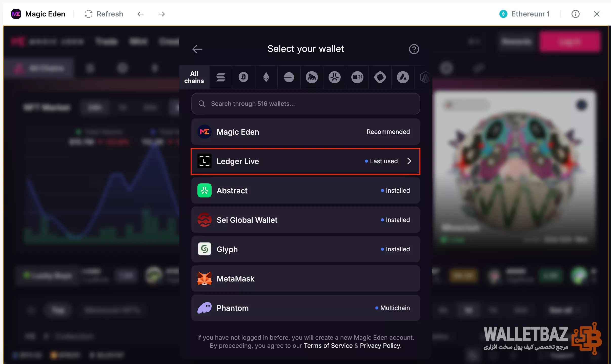This screenshot has height=364, width=611.
Task: Click the Select your wallet heading
Action: tap(306, 49)
